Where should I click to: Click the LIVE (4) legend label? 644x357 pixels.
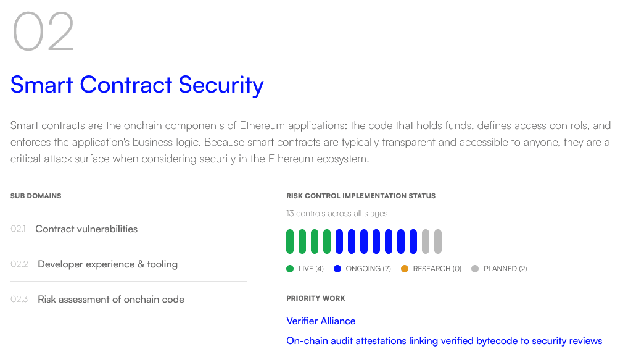[311, 269]
